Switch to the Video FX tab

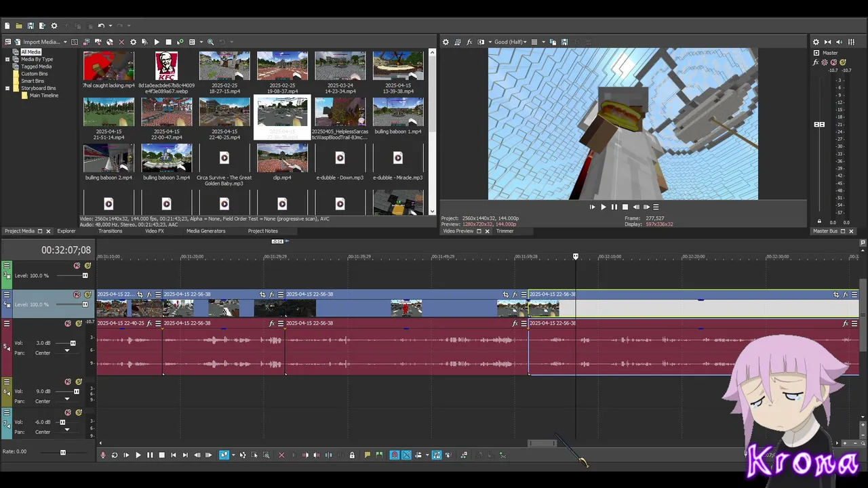(155, 231)
